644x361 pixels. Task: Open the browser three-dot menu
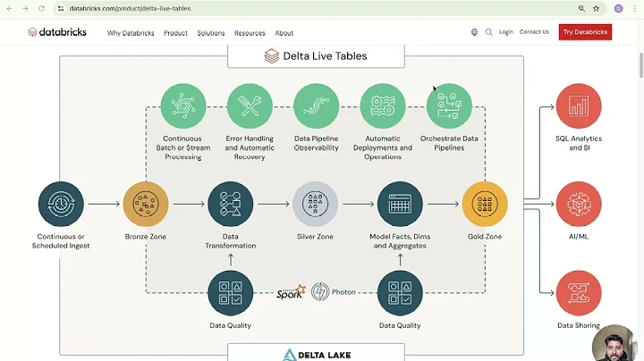(x=635, y=8)
